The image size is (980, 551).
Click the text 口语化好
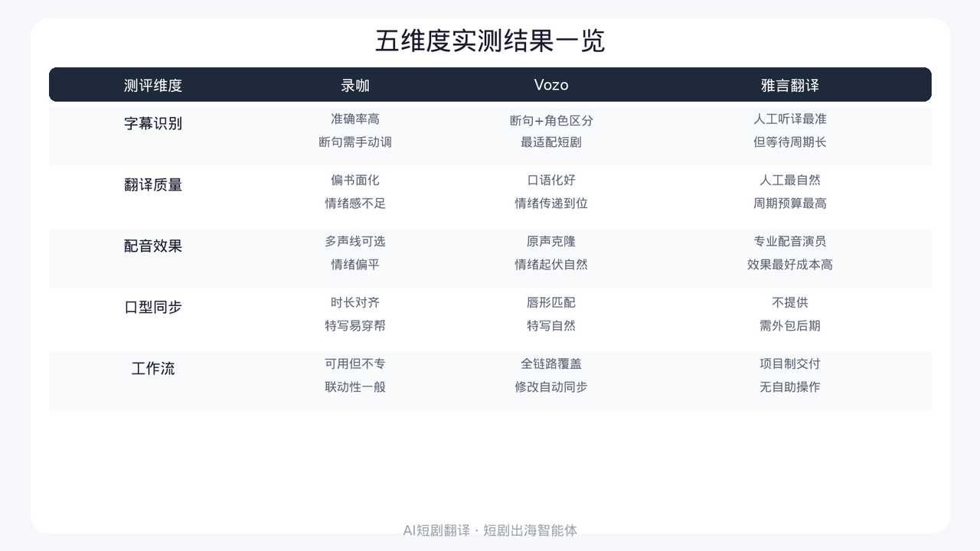tap(551, 180)
